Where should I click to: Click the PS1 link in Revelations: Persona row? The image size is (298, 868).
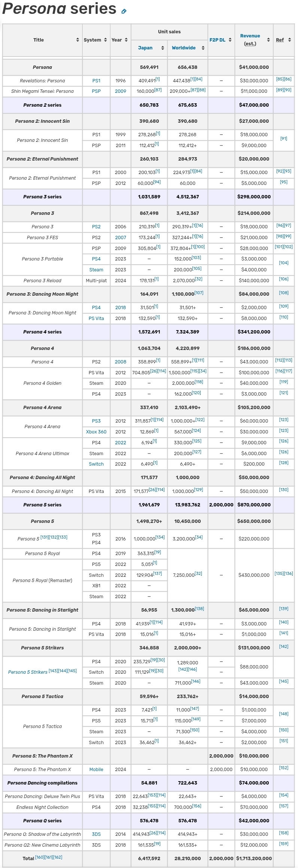(96, 81)
